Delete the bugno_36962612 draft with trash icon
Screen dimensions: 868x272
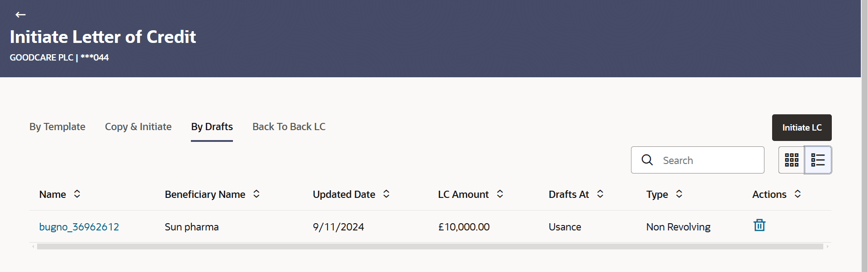[x=759, y=225]
